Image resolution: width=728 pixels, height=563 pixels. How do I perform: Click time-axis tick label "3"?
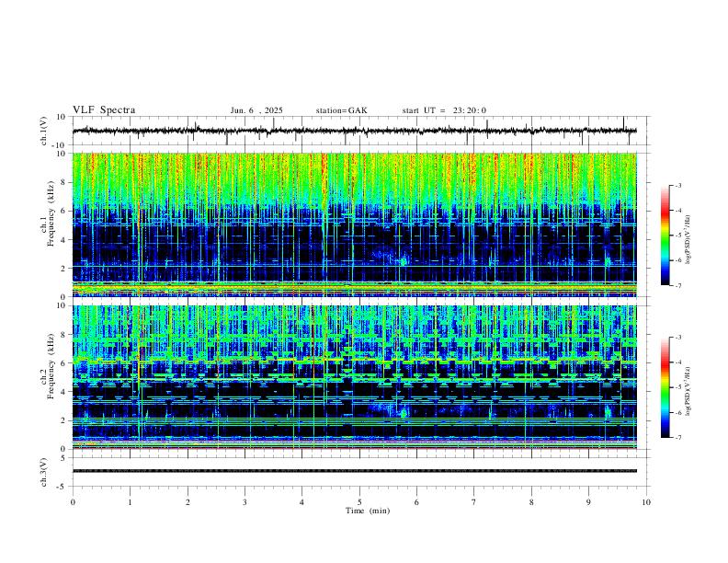click(x=245, y=502)
